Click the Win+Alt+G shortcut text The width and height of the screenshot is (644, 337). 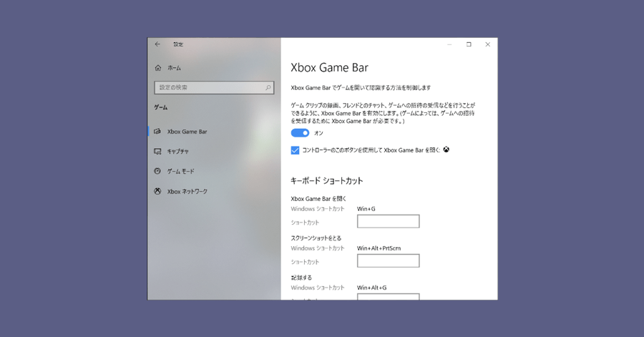point(371,288)
